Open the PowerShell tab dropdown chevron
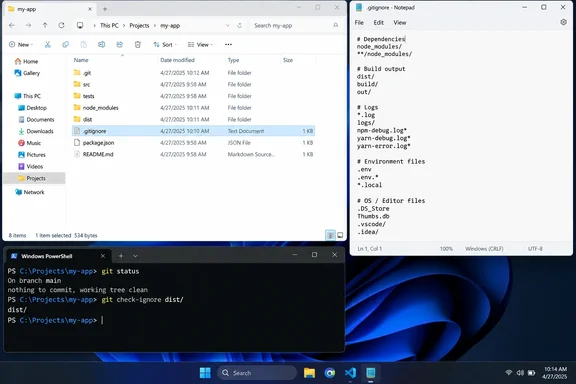 click(x=135, y=256)
